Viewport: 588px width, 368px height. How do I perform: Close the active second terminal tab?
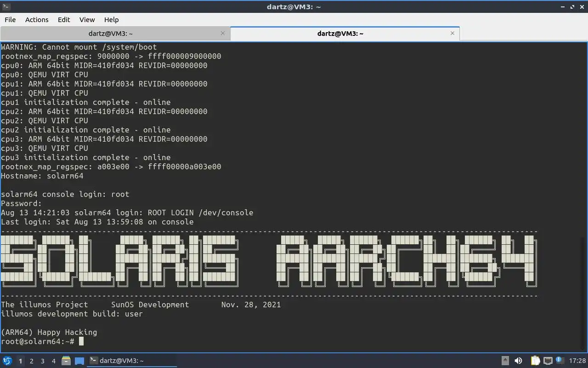pos(452,33)
